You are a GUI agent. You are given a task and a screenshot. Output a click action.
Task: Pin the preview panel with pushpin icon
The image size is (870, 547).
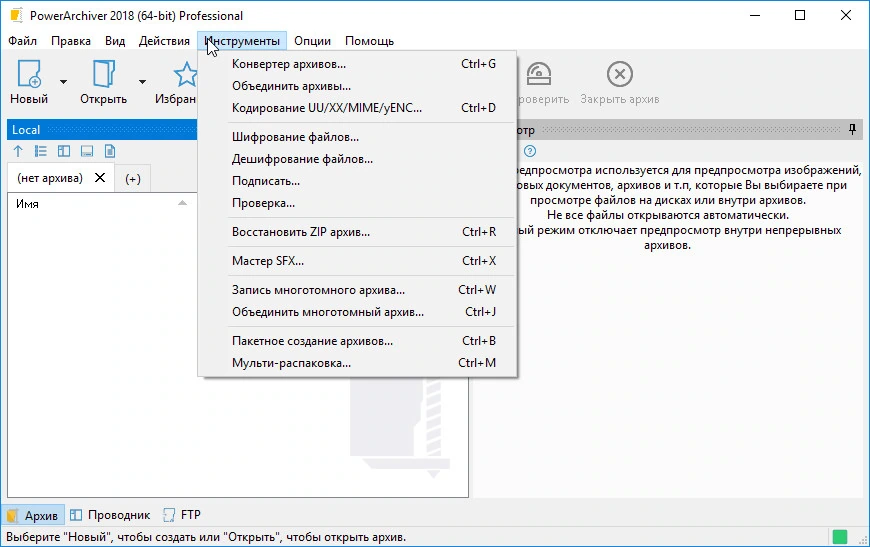click(852, 130)
